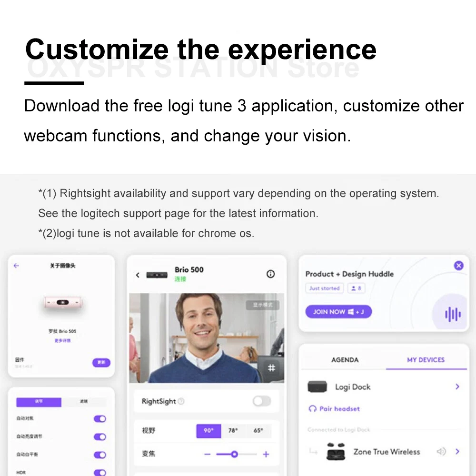Screen dimensions: 476x476
Task: Click the grid overlay icon on the video preview
Action: pos(271,368)
